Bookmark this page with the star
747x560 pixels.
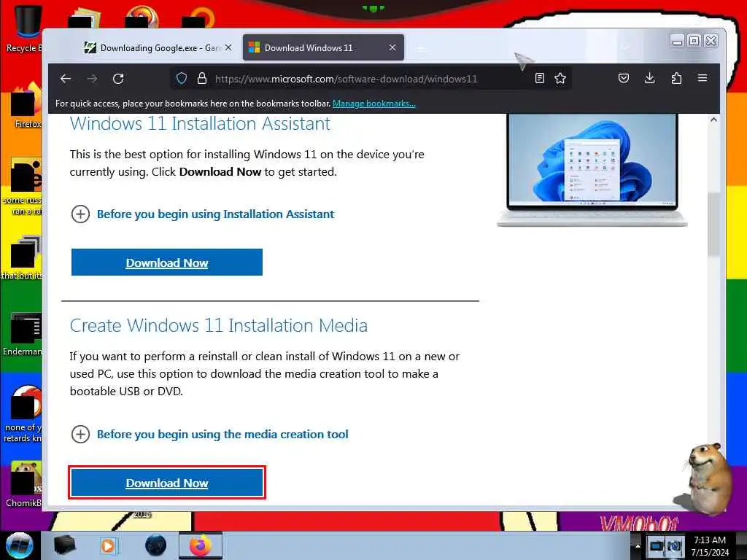pyautogui.click(x=560, y=78)
